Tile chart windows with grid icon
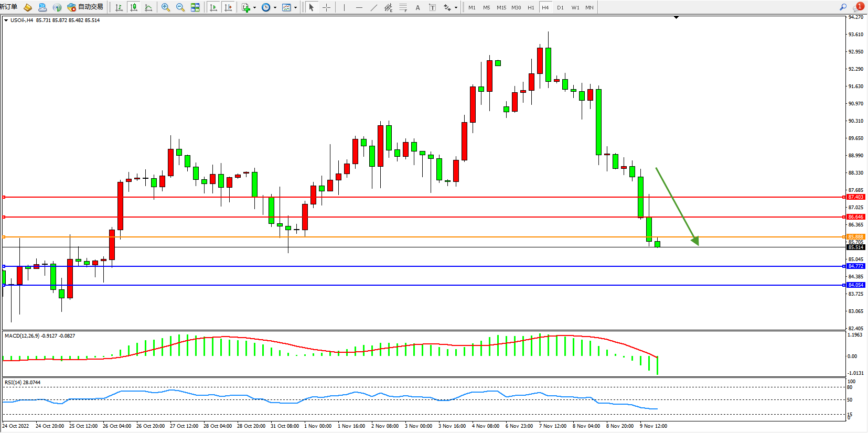Screen dimensions: 868x433 (x=195, y=7)
